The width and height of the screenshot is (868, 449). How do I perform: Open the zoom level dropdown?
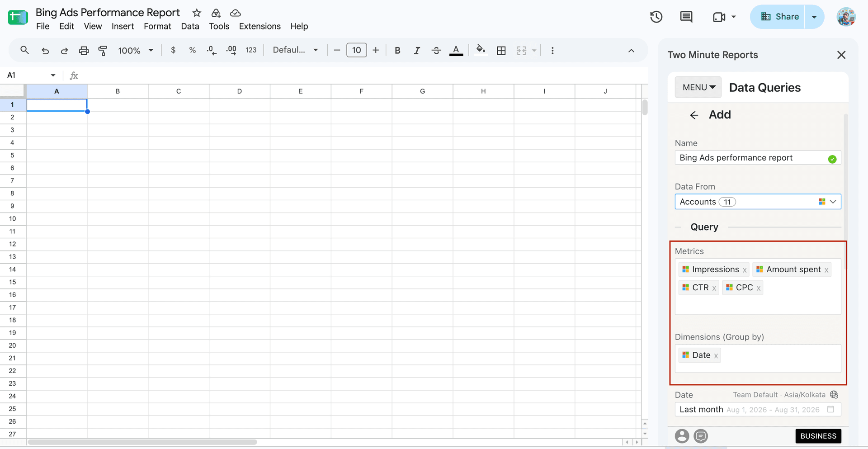point(136,51)
